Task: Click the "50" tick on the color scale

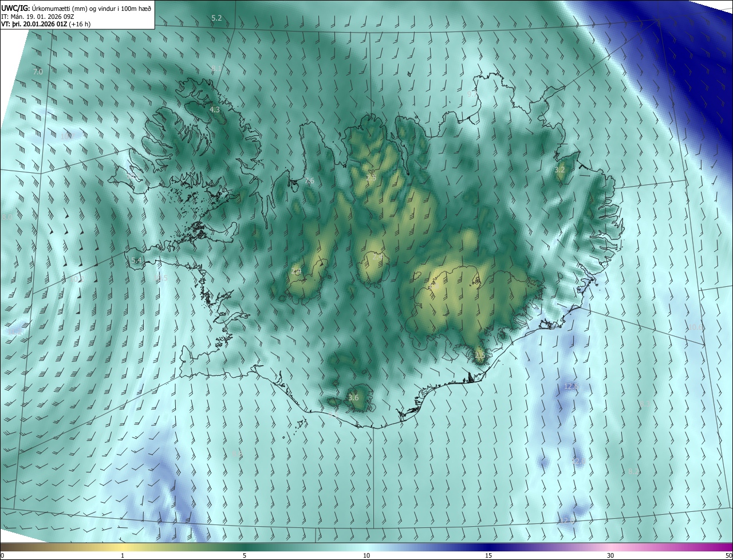Action: pos(728,555)
